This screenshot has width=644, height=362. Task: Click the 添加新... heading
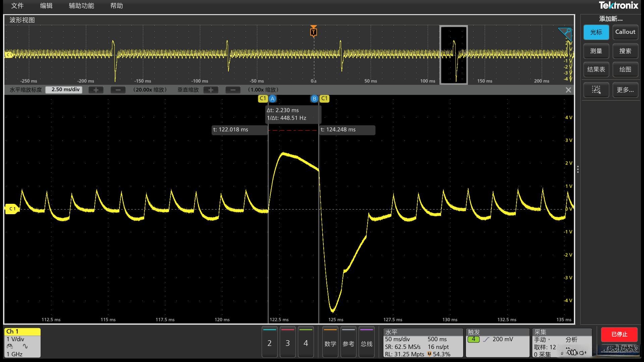610,19
